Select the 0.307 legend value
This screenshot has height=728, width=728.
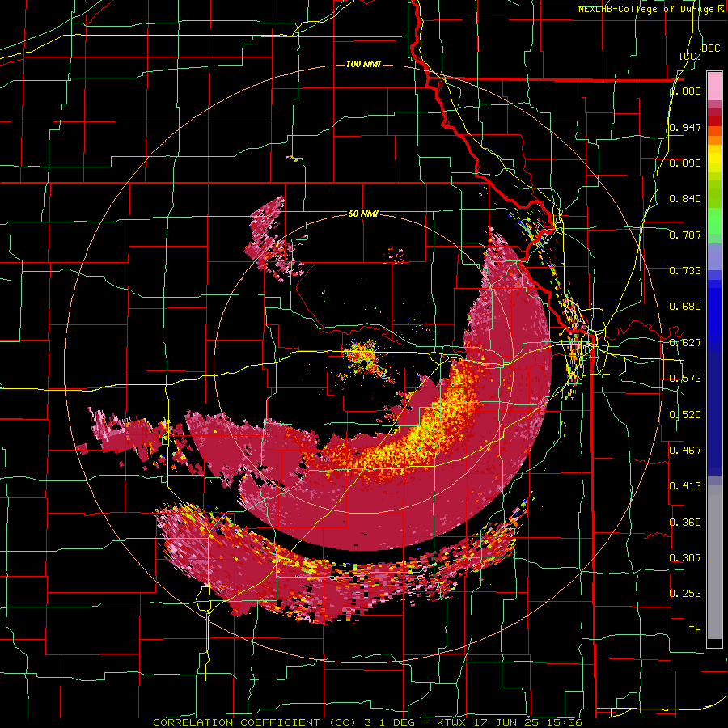point(685,557)
